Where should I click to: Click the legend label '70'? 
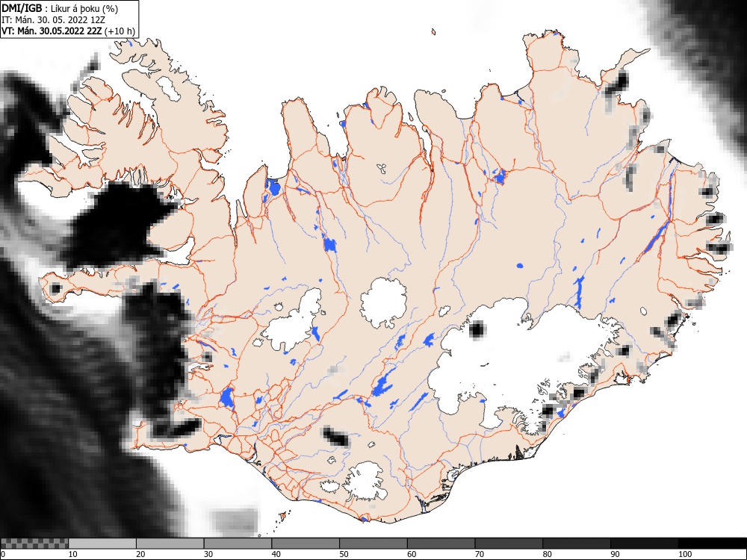point(479,554)
